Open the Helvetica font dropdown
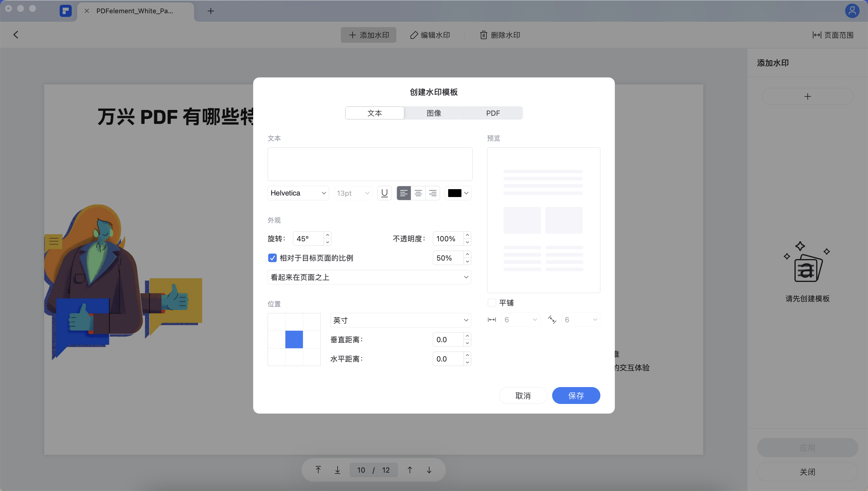This screenshot has width=868, height=491. [298, 193]
